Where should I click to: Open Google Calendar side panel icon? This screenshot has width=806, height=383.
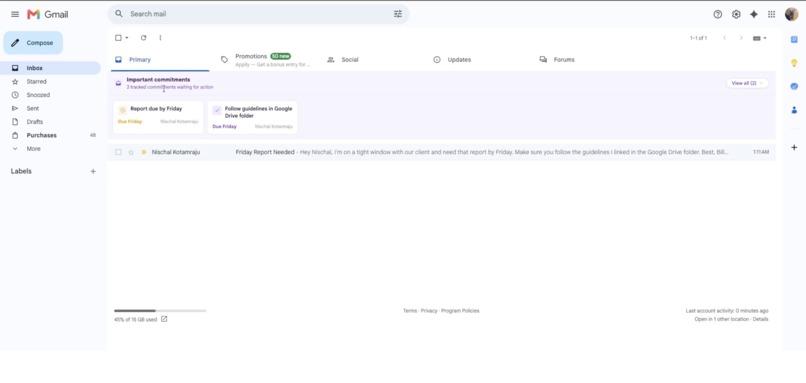(x=794, y=40)
